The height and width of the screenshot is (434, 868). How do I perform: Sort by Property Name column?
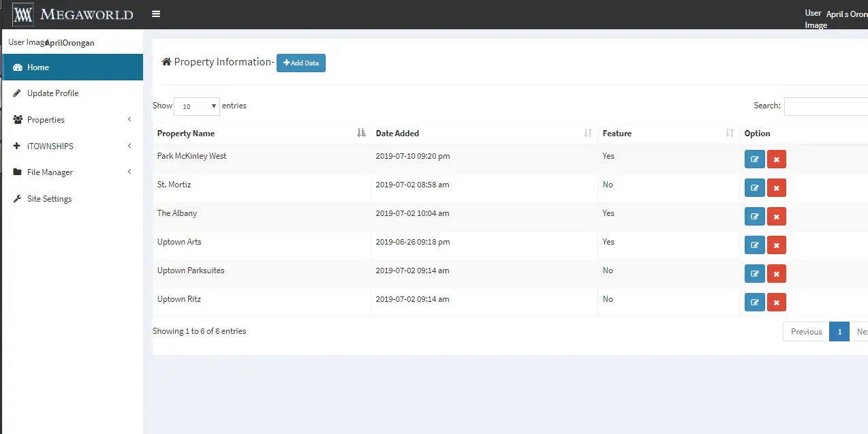[x=262, y=134]
